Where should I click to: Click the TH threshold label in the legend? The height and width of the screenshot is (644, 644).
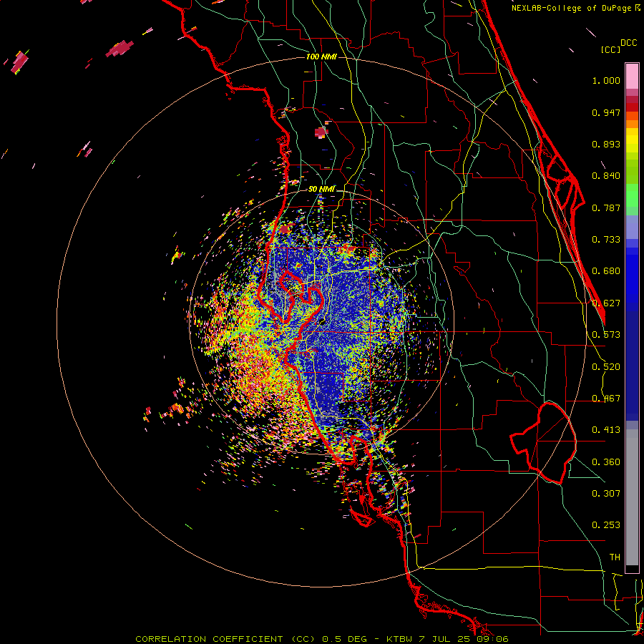tap(615, 557)
